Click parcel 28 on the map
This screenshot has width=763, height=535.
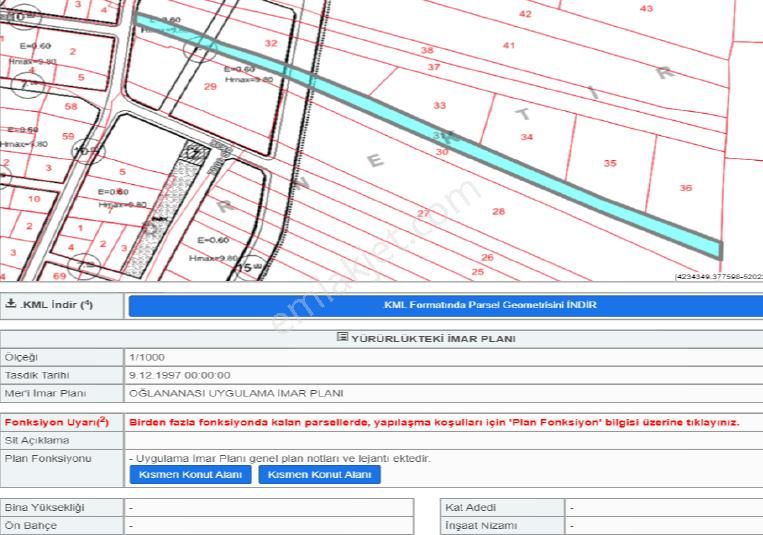tap(498, 211)
